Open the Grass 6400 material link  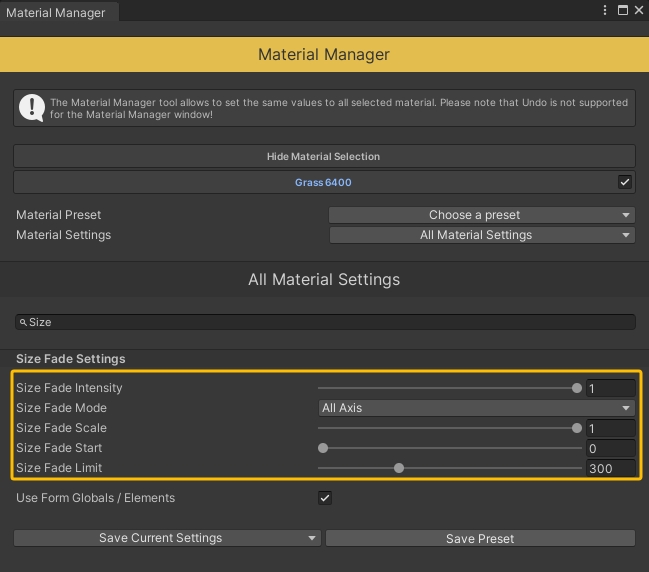pos(323,183)
